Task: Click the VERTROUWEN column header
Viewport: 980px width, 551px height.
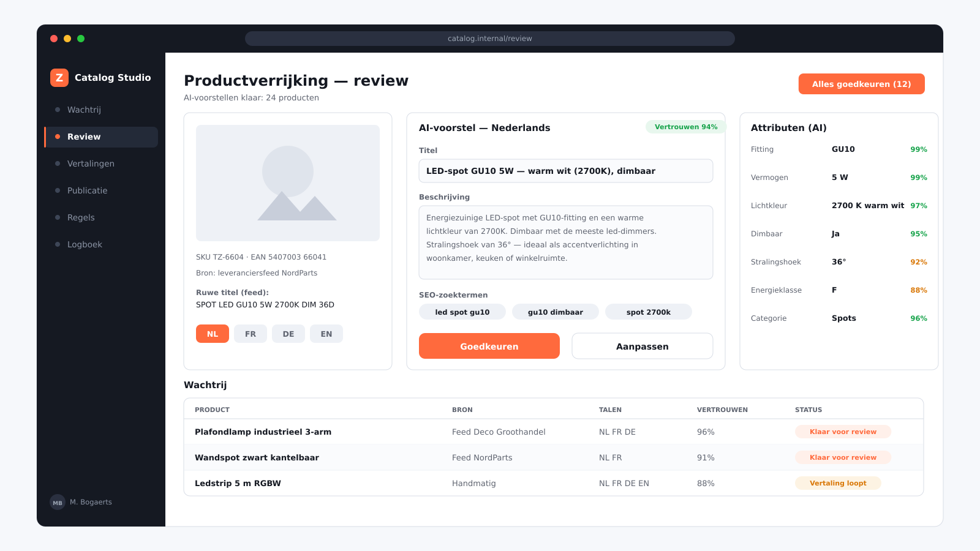Action: click(722, 410)
